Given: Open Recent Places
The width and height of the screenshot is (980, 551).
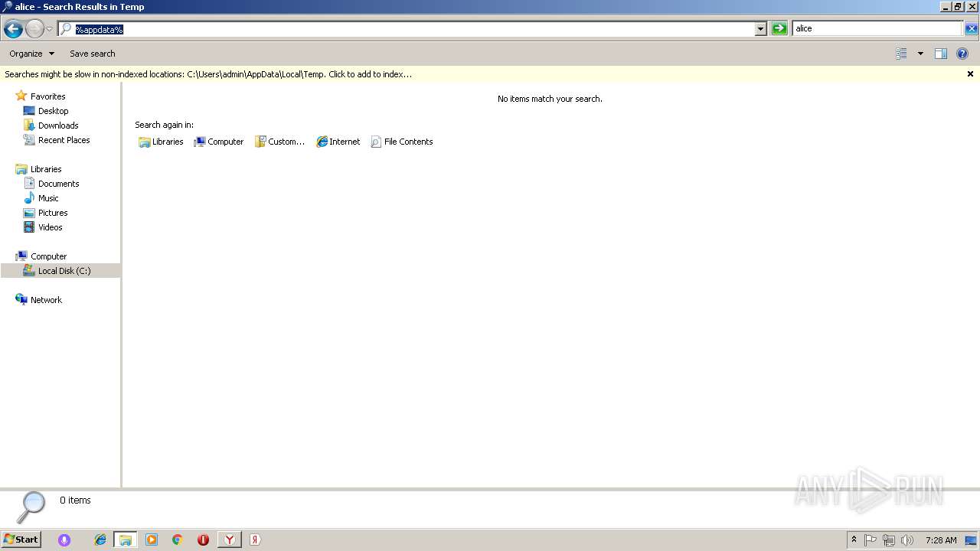Looking at the screenshot, I should [64, 140].
